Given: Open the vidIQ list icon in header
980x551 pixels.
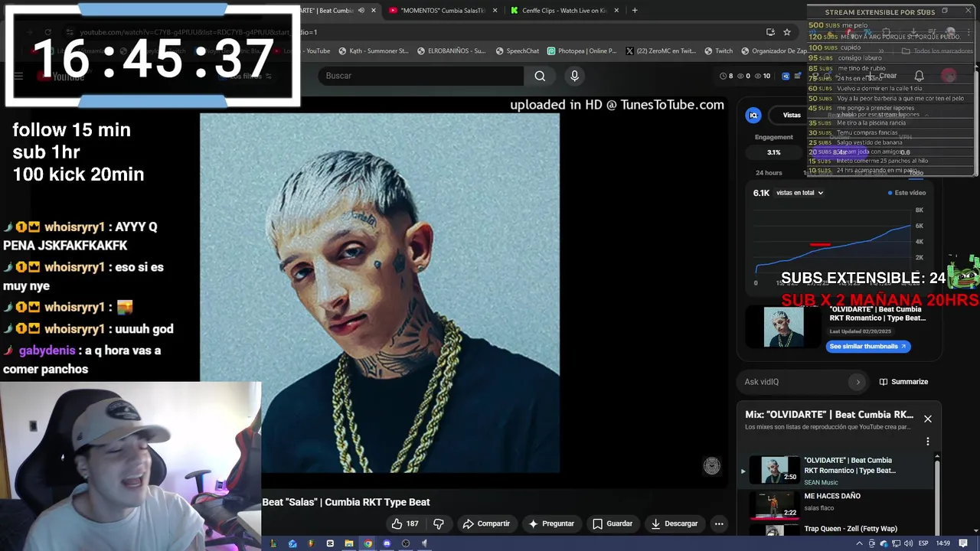Looking at the screenshot, I should point(797,76).
